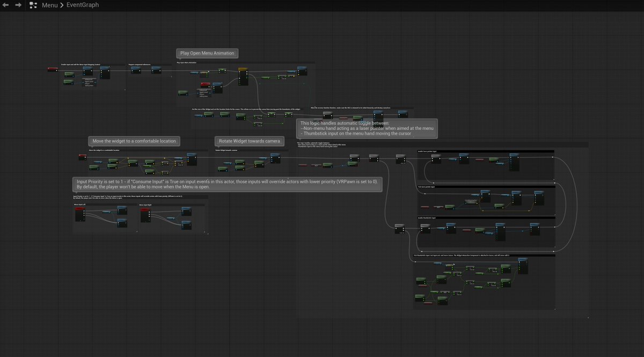Select the red input event inside Menu Input Left
The height and width of the screenshot is (357, 644).
coord(79,209)
